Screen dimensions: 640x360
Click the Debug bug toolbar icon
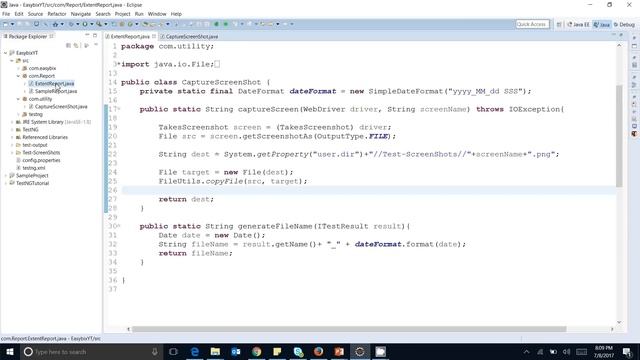(x=71, y=24)
